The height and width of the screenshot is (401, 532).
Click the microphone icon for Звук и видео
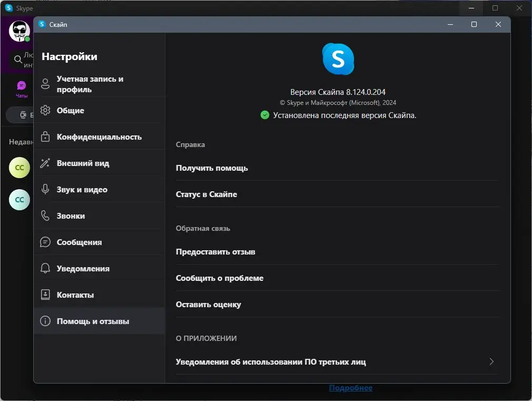[x=45, y=189]
